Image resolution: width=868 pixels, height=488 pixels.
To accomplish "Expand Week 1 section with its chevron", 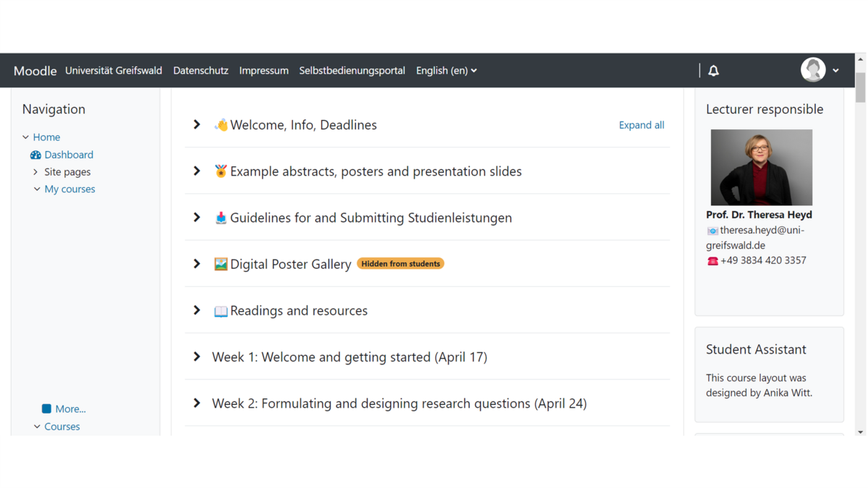I will pos(197,357).
